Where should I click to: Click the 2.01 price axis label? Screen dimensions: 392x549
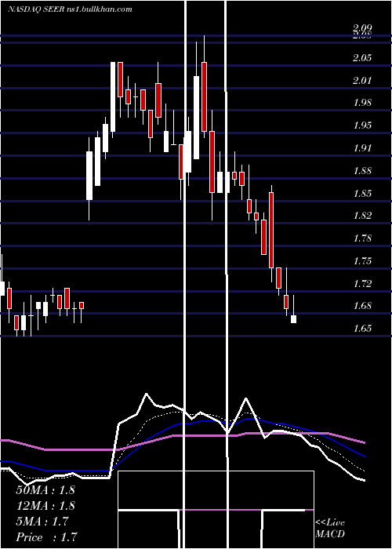362,81
